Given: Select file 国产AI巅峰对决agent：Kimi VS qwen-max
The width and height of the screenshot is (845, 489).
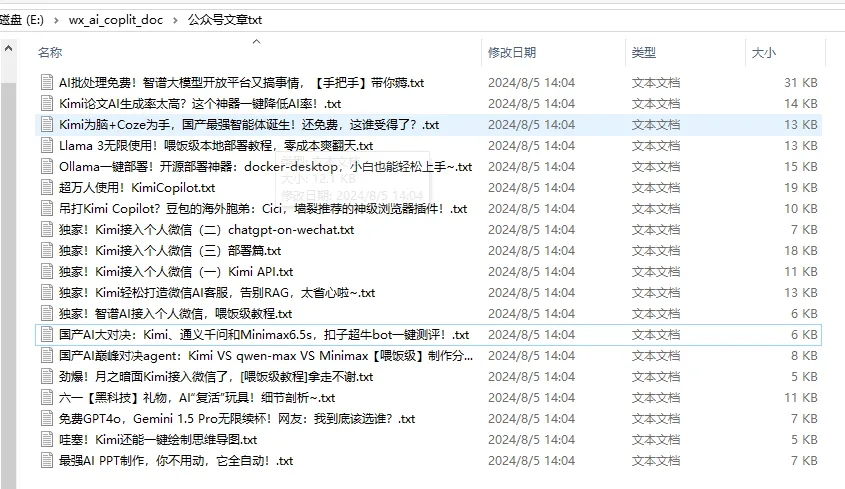Looking at the screenshot, I should 266,356.
